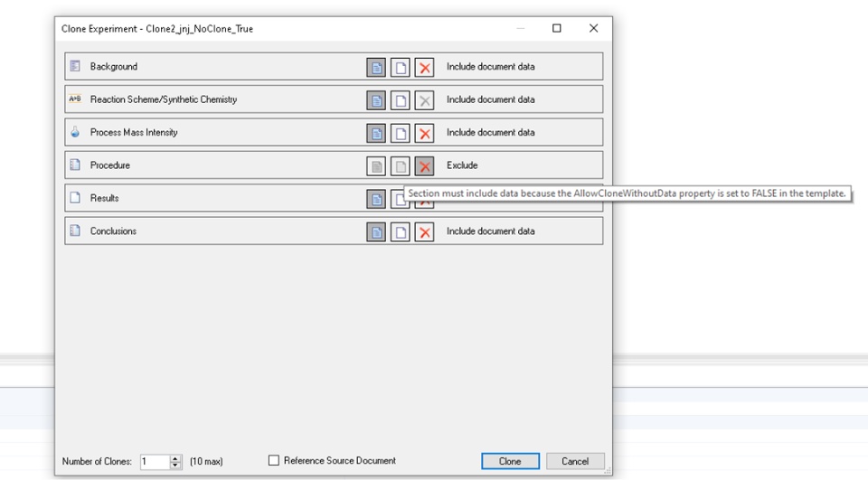Screen dimensions: 868x480
Task: Click the Results section page icon
Action: pos(75,198)
